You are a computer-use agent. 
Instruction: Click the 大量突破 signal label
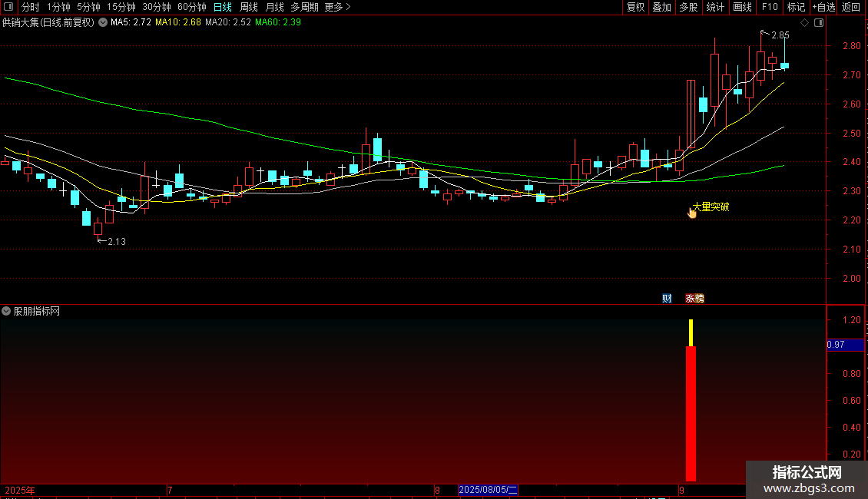tap(711, 207)
